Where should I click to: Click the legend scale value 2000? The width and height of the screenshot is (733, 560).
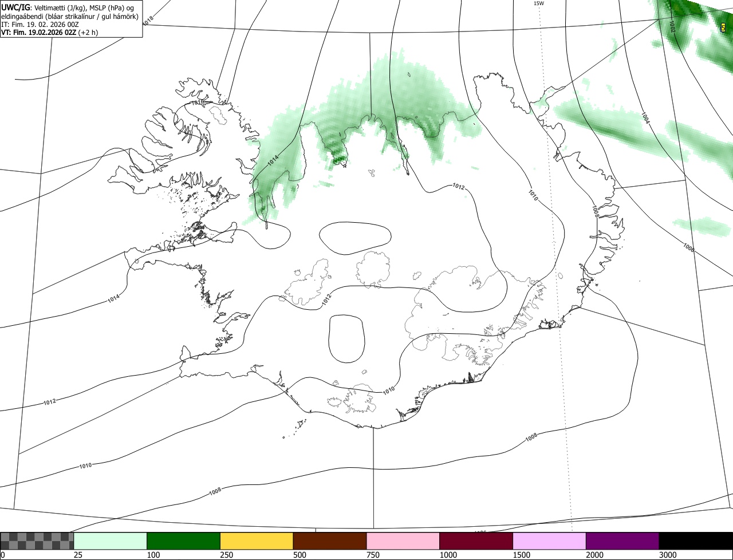click(594, 555)
